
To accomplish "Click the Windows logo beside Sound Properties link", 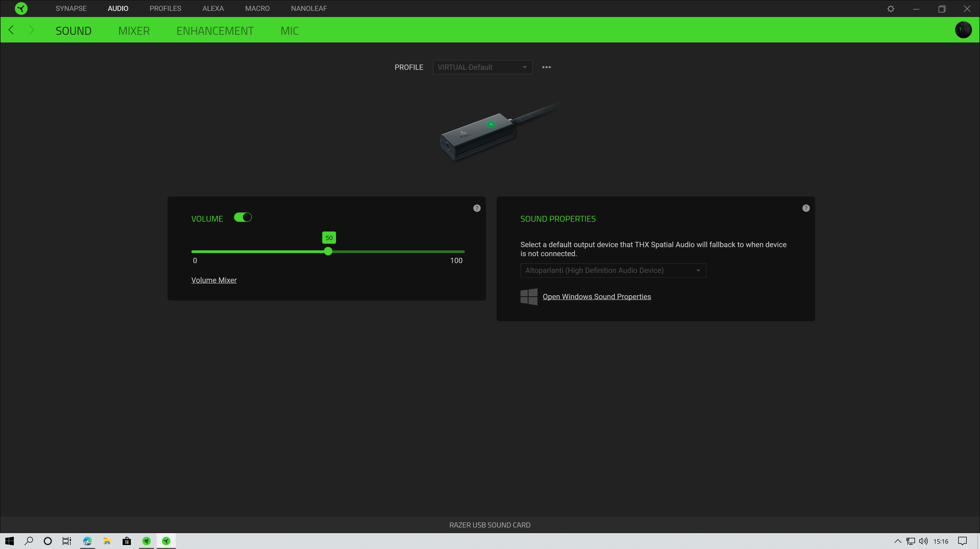I will [529, 297].
